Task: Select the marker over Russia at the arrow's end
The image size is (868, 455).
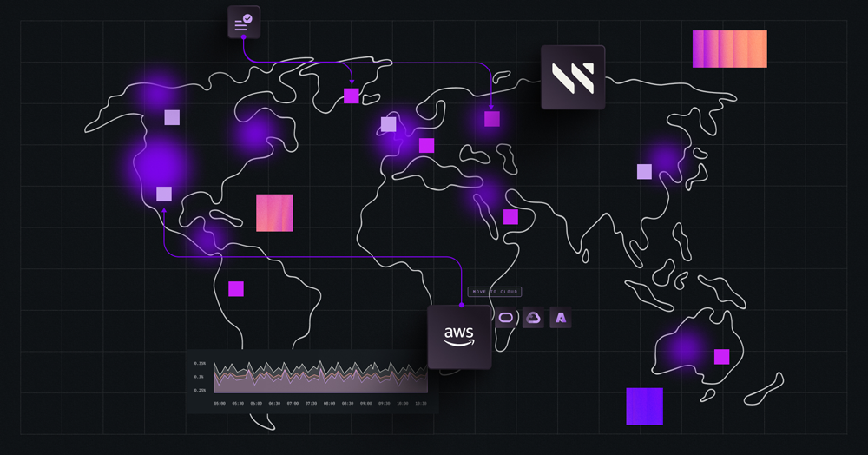Action: click(492, 119)
